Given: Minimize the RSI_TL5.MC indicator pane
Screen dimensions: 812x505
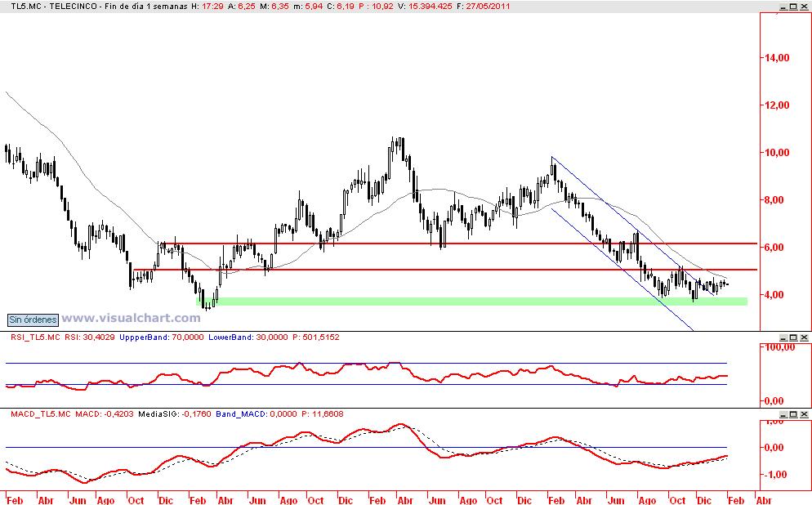Looking at the screenshot, I should [x=783, y=337].
